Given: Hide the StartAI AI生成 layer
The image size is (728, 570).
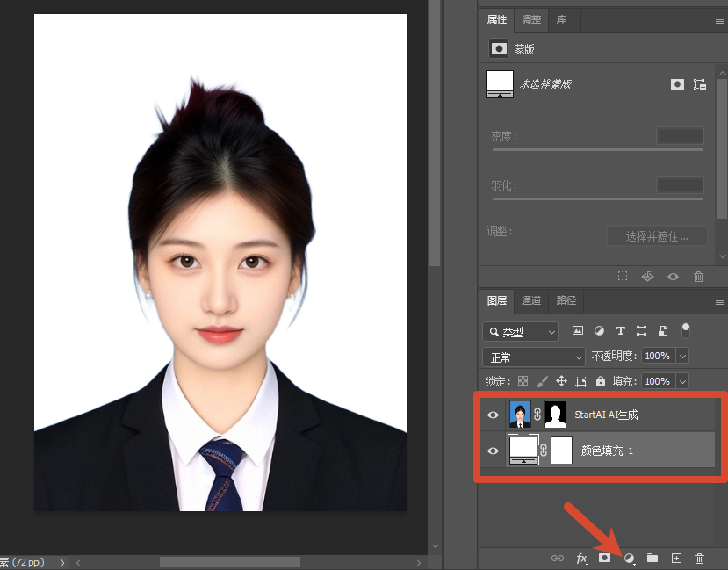Looking at the screenshot, I should 493,415.
